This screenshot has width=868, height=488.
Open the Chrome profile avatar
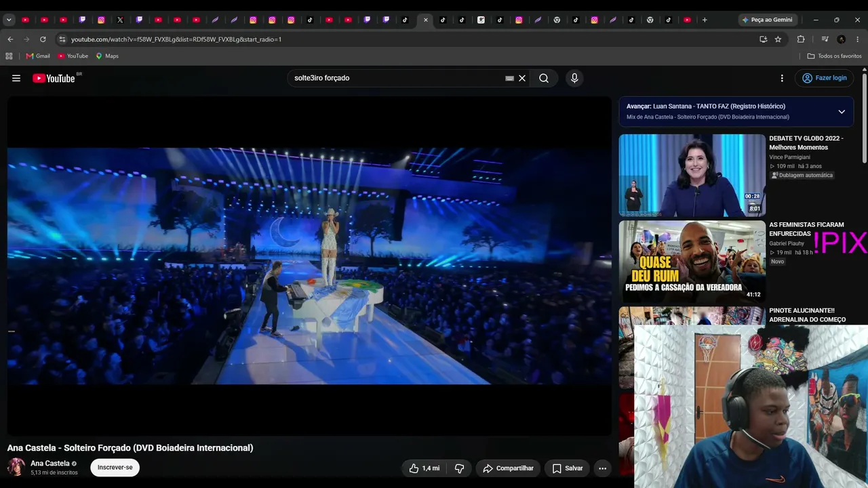pos(842,39)
